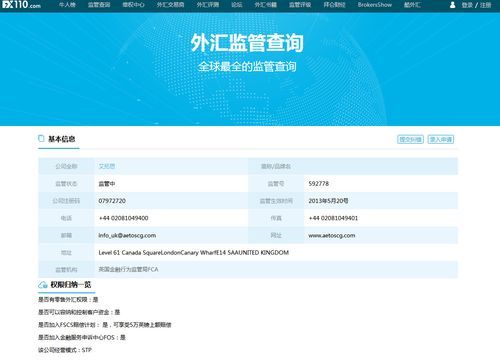Click the registration code 07972720

point(112,201)
